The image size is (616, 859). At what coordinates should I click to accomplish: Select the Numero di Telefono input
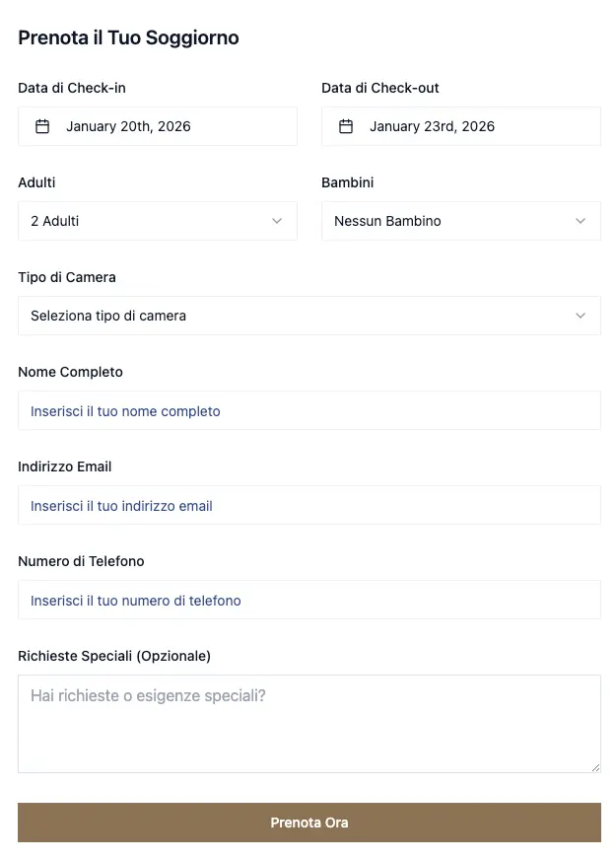[x=309, y=600]
